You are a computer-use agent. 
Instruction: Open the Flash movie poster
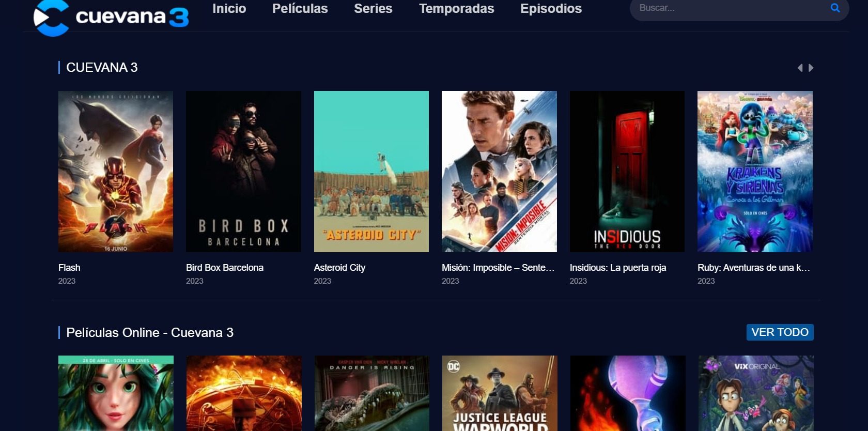(116, 172)
